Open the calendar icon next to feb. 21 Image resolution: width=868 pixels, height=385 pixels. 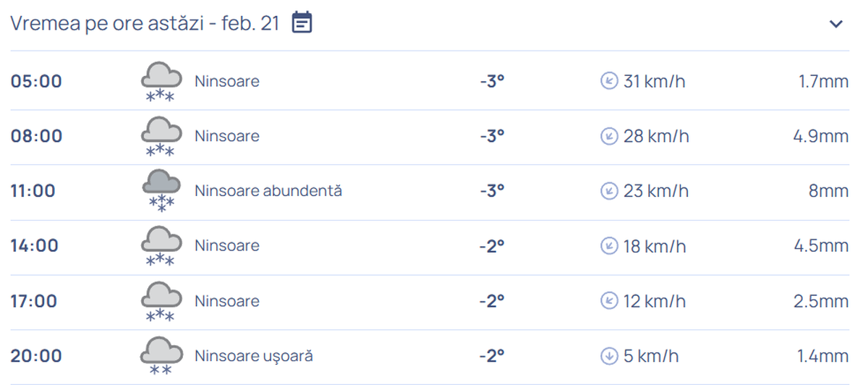pyautogui.click(x=302, y=23)
